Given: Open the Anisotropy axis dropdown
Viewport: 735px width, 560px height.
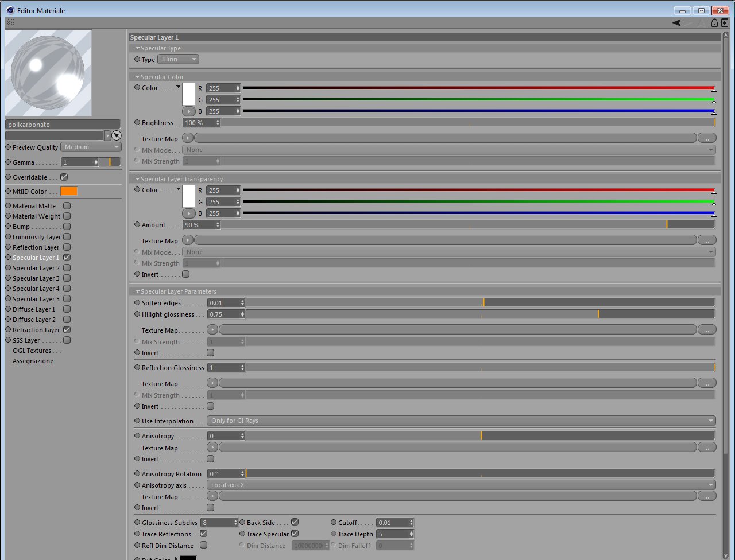Looking at the screenshot, I should point(461,485).
